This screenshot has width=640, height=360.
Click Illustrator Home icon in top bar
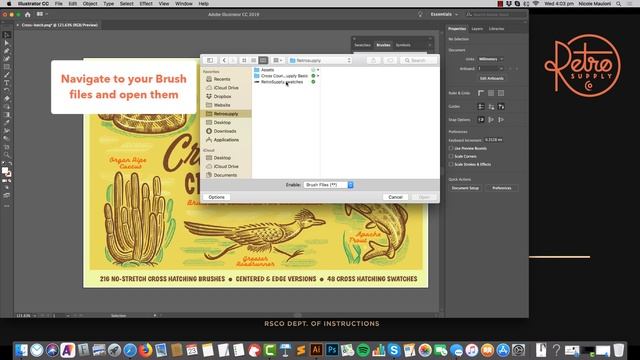[27, 14]
